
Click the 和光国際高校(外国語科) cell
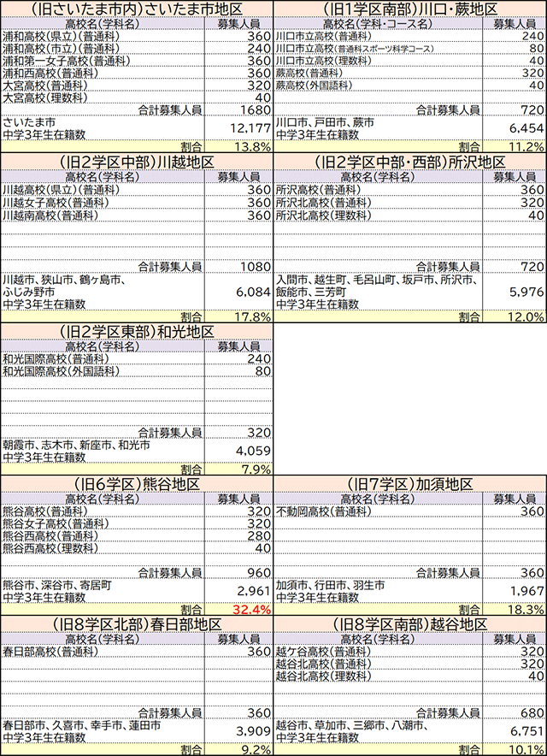coord(60,372)
